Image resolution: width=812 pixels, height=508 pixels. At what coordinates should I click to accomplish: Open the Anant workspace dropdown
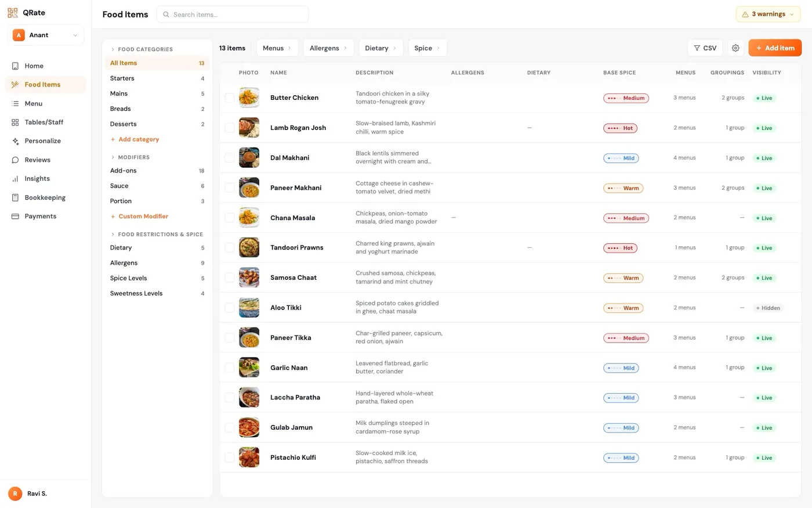coord(46,35)
